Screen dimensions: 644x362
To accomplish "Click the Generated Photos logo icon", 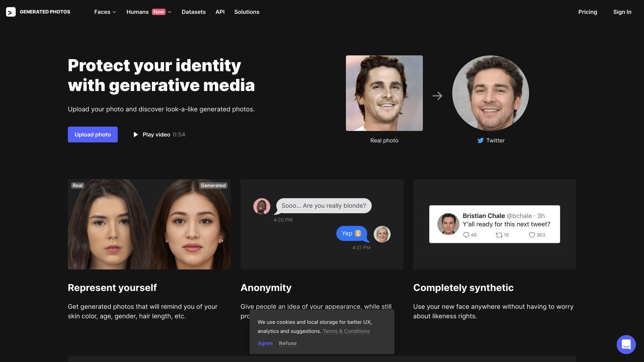I will pyautogui.click(x=10, y=12).
